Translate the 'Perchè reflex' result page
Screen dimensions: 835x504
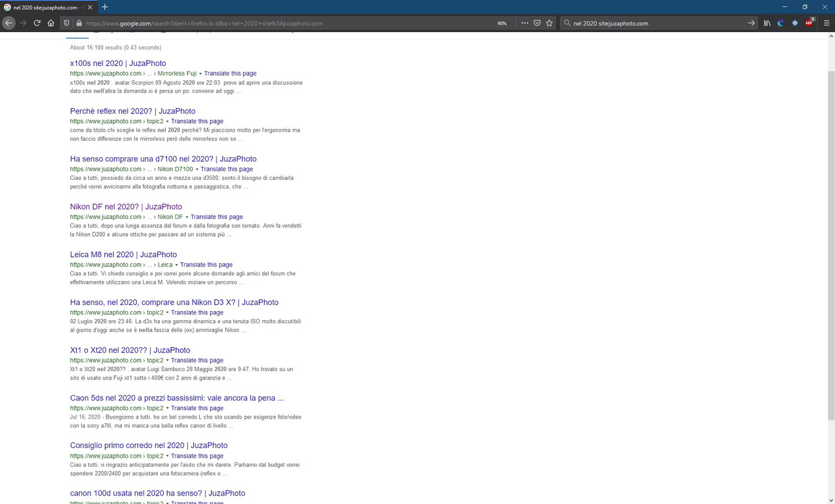pyautogui.click(x=197, y=121)
